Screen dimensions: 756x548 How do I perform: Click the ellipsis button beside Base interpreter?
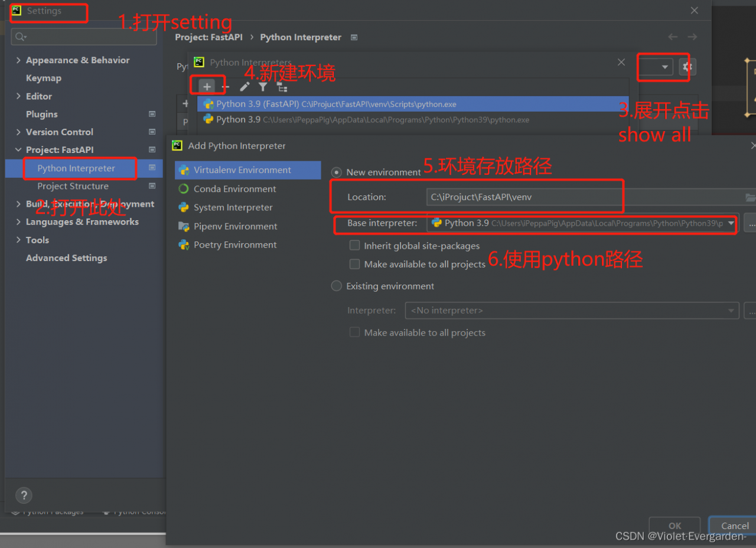click(x=750, y=224)
